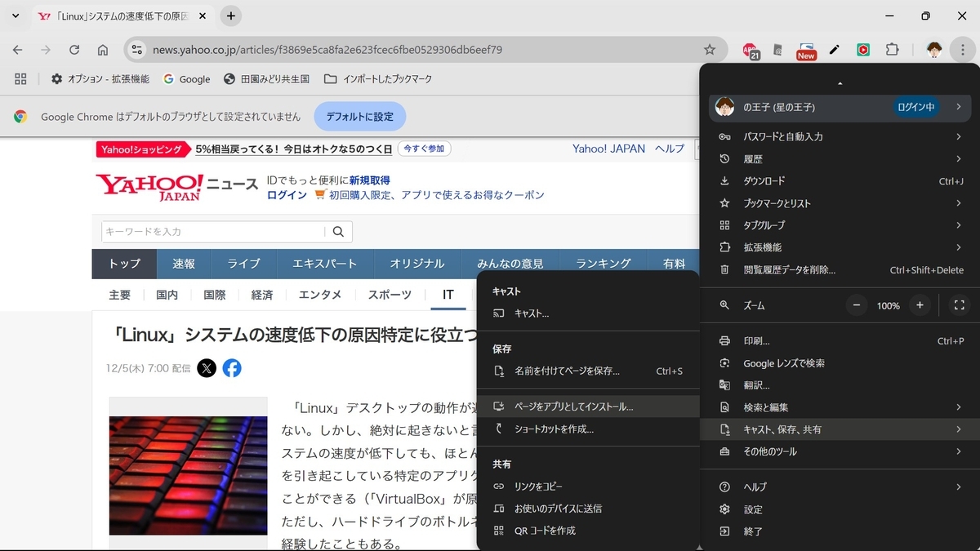
Task: Expand the 履歴 submenu
Action: 840,159
